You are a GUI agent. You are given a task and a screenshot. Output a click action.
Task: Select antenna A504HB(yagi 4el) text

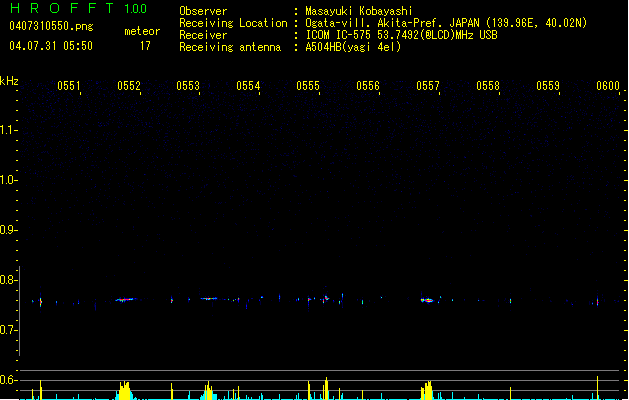353,47
